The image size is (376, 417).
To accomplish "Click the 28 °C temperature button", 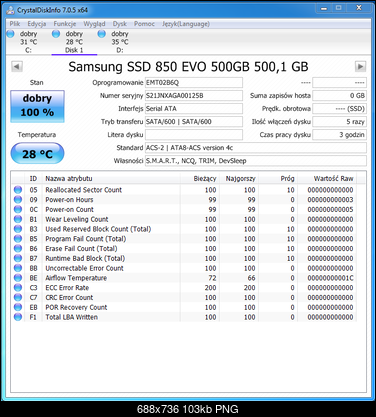I will 37,154.
